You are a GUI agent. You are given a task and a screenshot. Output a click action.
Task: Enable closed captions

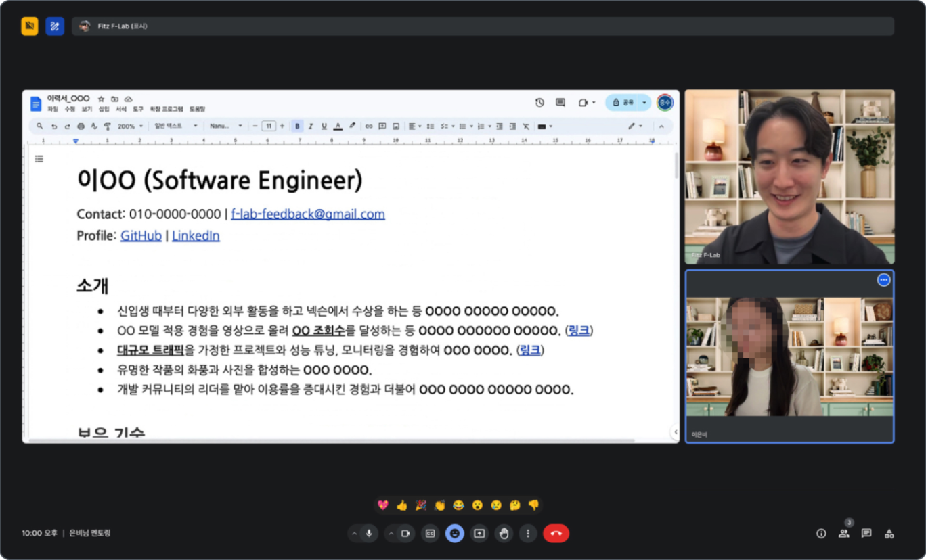(429, 534)
